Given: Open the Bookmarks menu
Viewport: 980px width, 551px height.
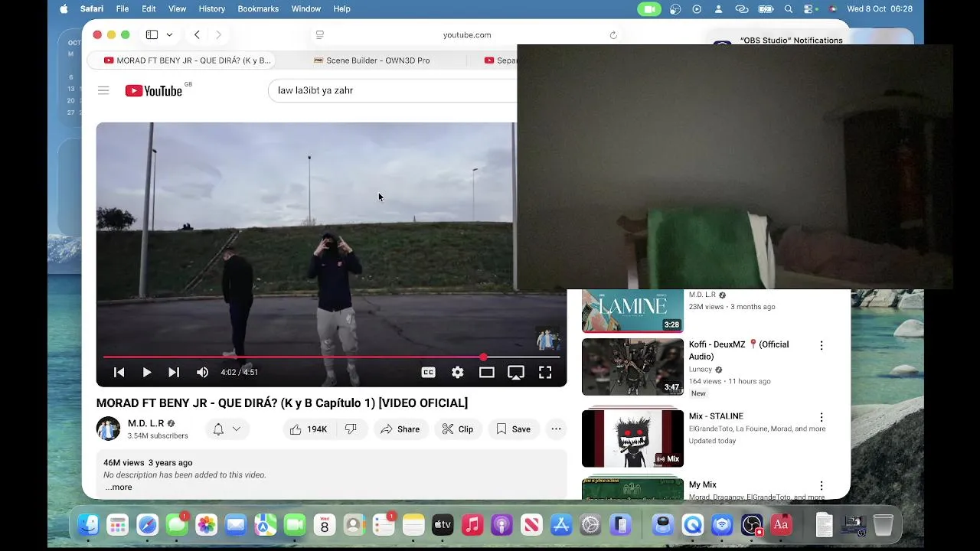Looking at the screenshot, I should (x=258, y=8).
